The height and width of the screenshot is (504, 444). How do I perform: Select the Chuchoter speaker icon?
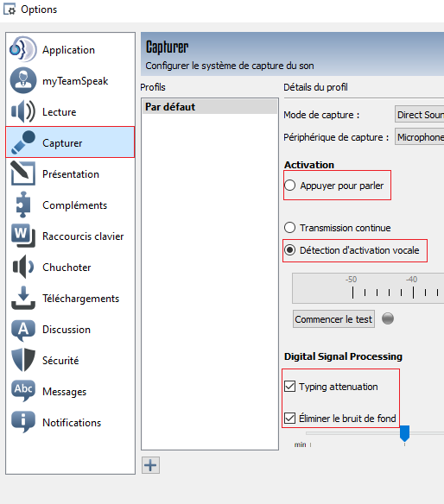[22, 267]
